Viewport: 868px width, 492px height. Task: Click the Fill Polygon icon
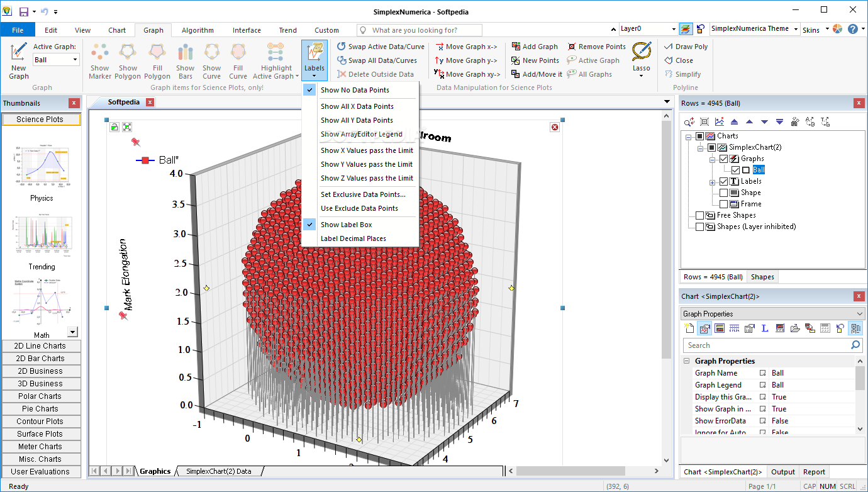click(x=157, y=52)
